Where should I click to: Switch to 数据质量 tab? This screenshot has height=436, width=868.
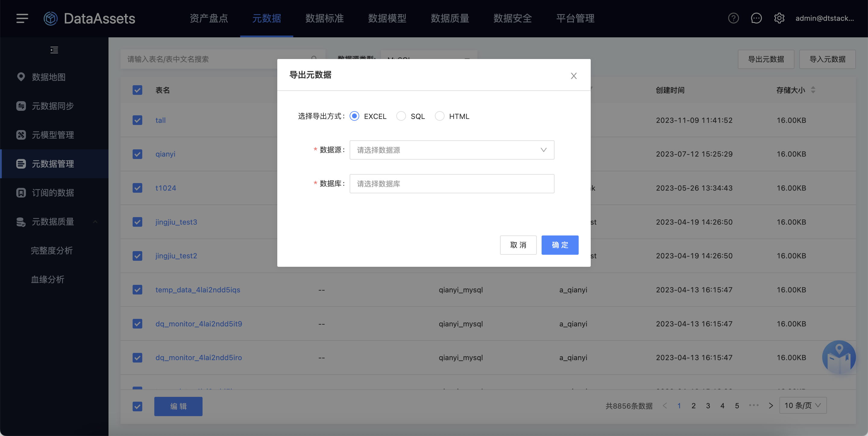click(x=450, y=18)
